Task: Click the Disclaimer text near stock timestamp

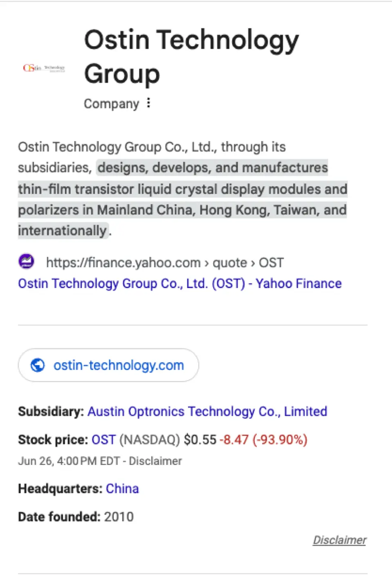Action: 155,461
